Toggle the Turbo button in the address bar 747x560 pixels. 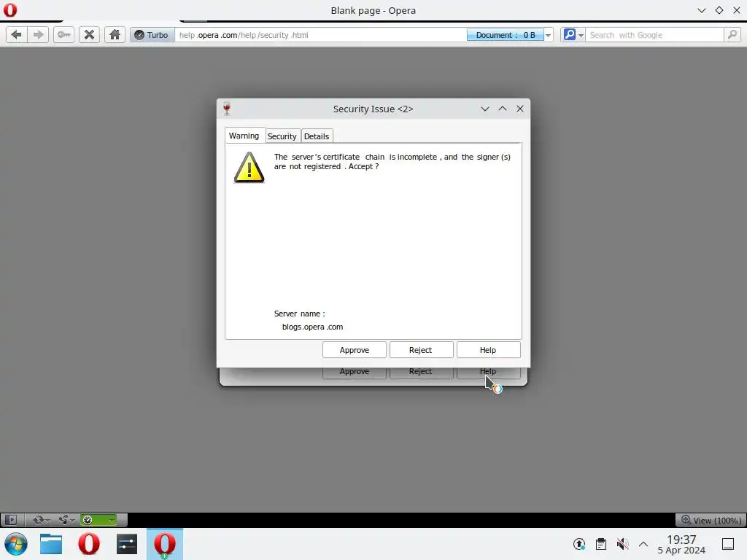pyautogui.click(x=152, y=35)
